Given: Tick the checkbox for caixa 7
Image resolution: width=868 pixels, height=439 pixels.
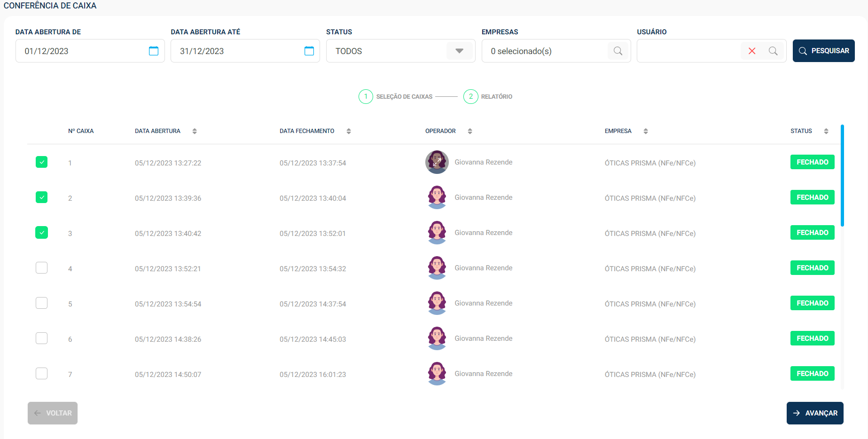Looking at the screenshot, I should [42, 374].
